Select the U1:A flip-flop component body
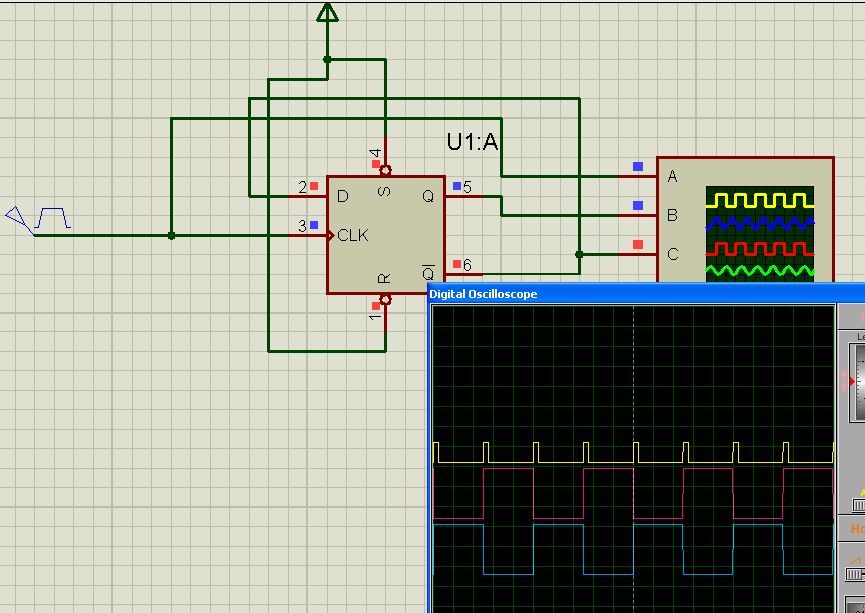Screen dimensions: 865x613 [x=386, y=236]
